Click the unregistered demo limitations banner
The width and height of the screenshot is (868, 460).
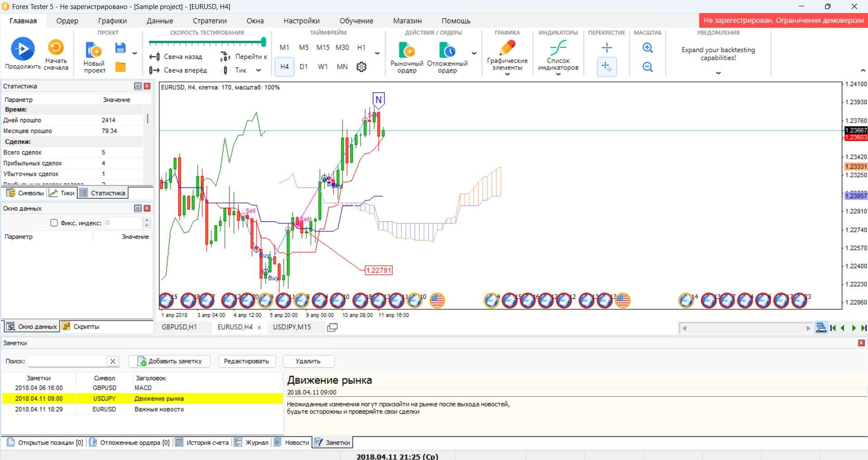click(x=783, y=20)
